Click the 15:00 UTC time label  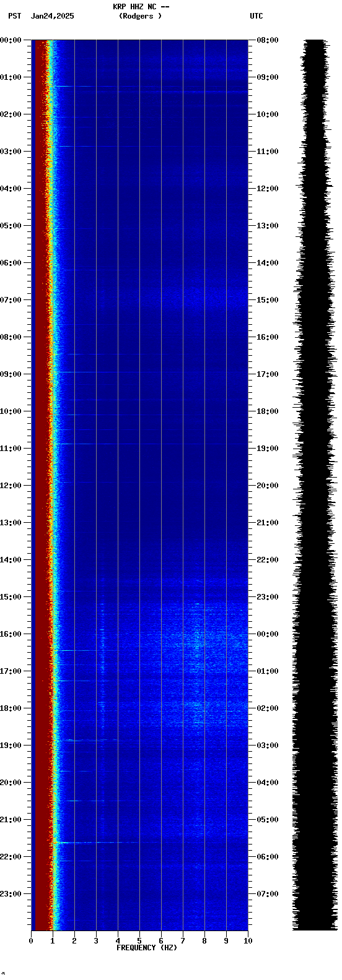(x=268, y=300)
